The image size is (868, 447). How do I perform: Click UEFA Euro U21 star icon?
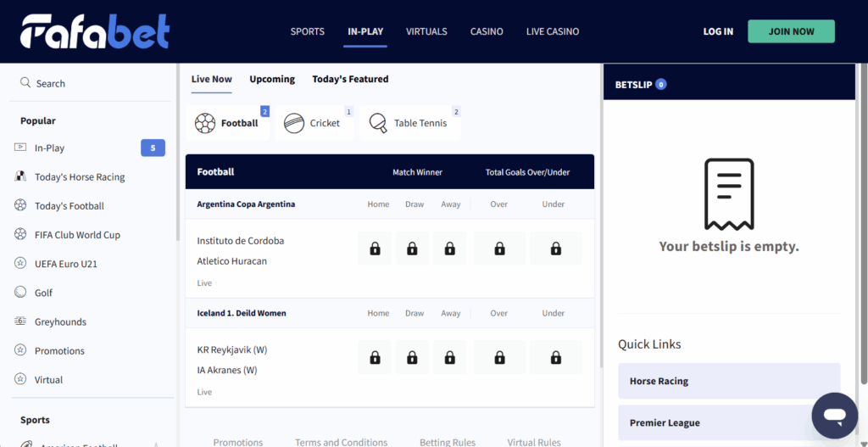(20, 264)
